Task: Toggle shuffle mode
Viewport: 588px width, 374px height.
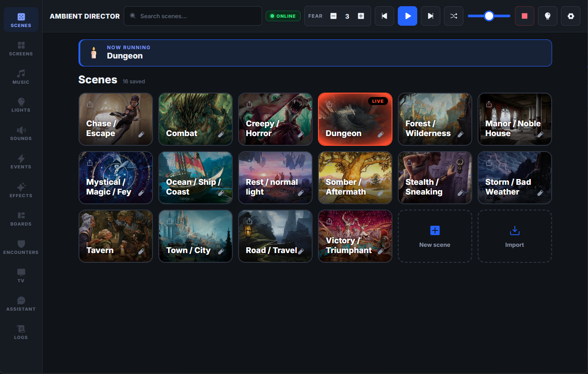Action: click(x=454, y=16)
